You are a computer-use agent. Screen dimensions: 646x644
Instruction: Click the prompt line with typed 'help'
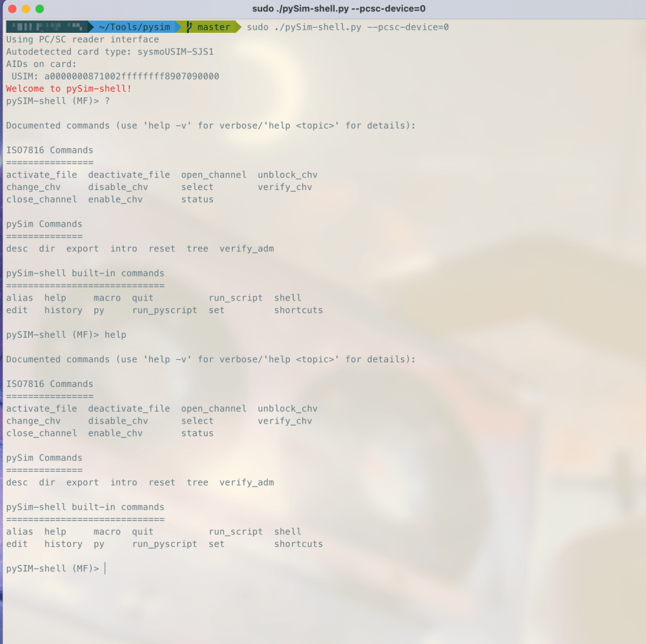coord(66,335)
